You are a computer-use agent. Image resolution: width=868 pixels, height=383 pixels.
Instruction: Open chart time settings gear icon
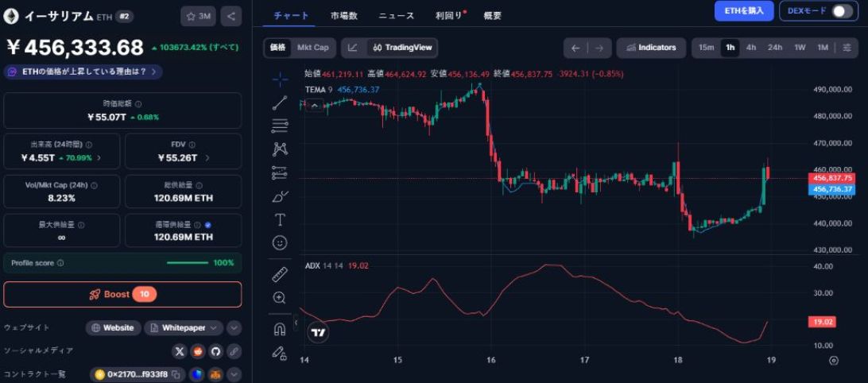(835, 360)
